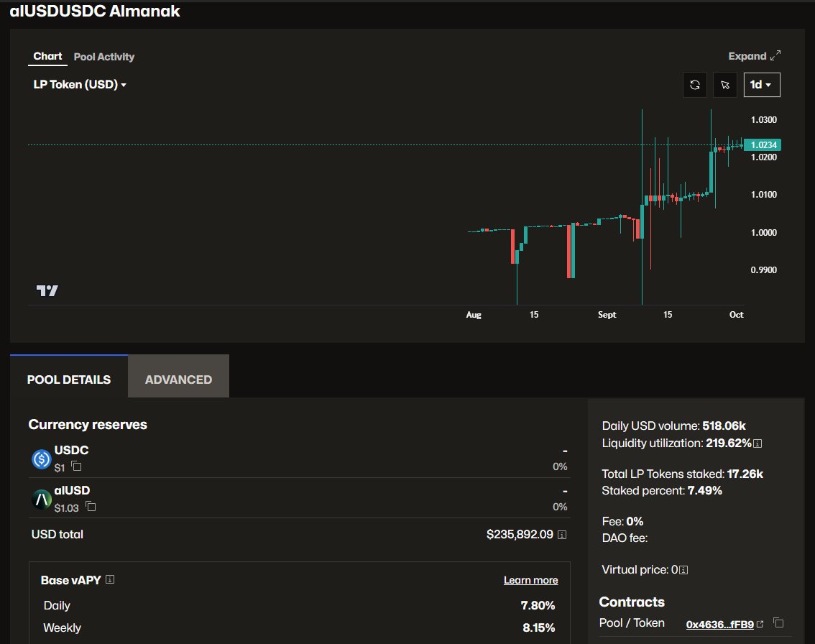
Task: Copy the Pool / Token contract address
Action: [778, 622]
